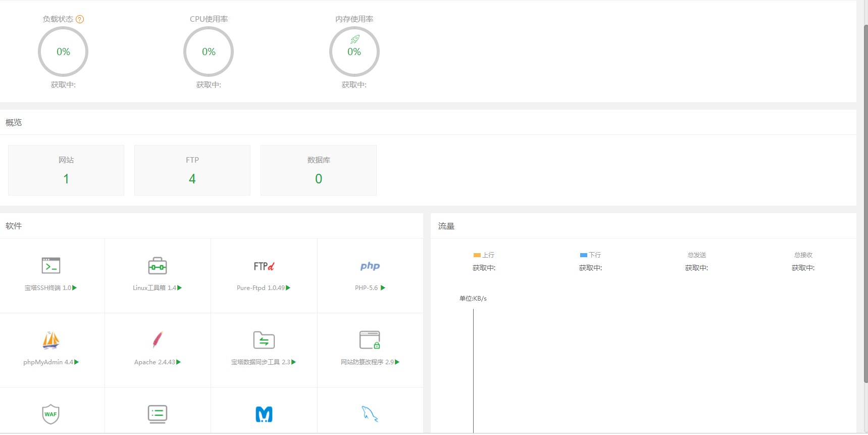
Task: Click the green arrow next to PHP-5.6
Action: (383, 288)
